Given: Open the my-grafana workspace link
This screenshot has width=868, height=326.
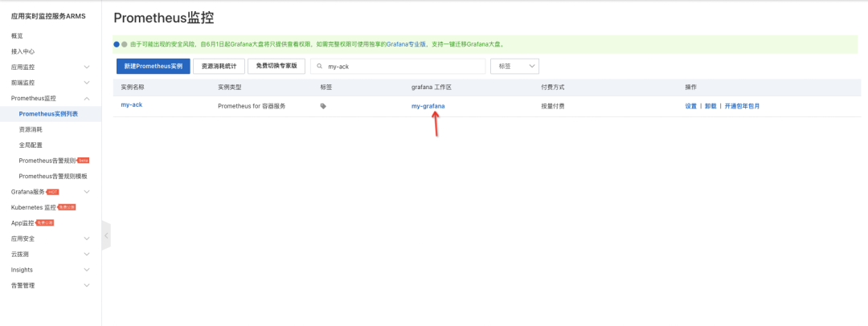Looking at the screenshot, I should tap(428, 106).
